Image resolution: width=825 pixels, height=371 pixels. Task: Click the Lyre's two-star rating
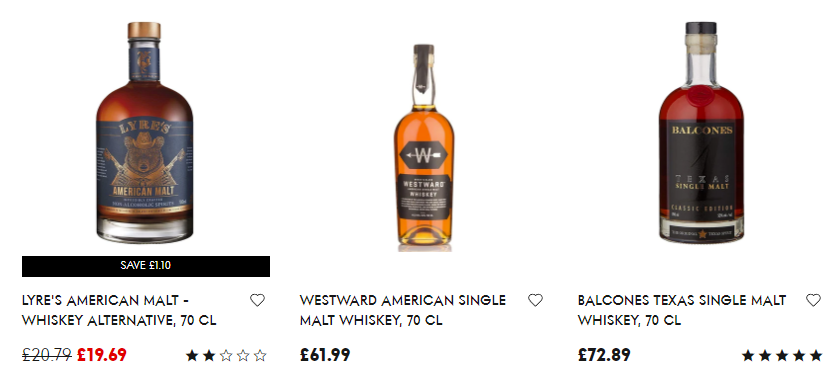(226, 356)
